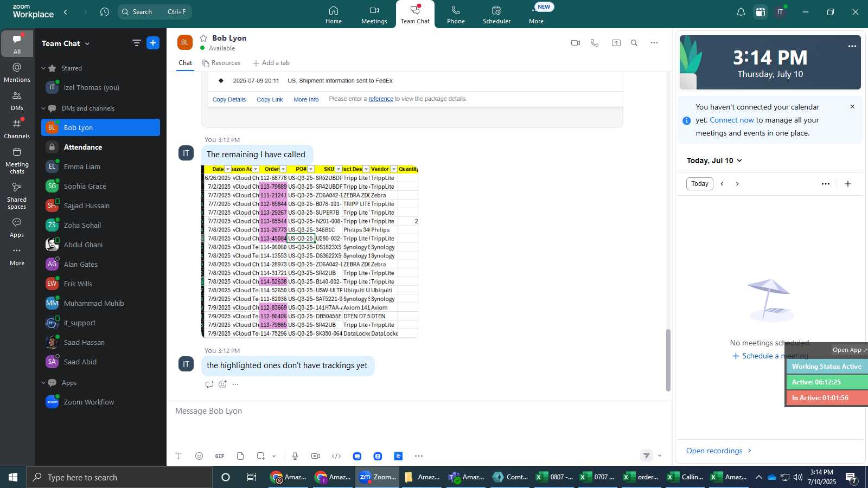The width and height of the screenshot is (868, 488).
Task: Click Open recordings link
Action: [719, 451]
